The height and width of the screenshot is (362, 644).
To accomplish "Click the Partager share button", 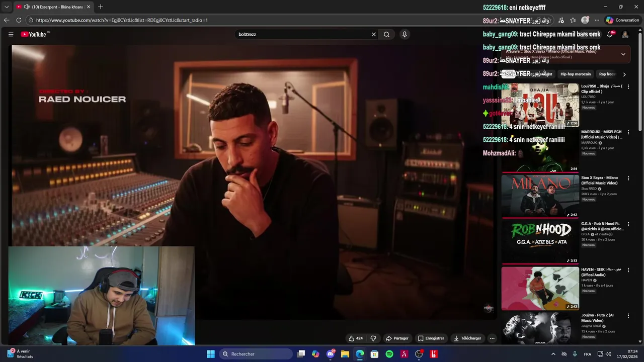I will [397, 338].
